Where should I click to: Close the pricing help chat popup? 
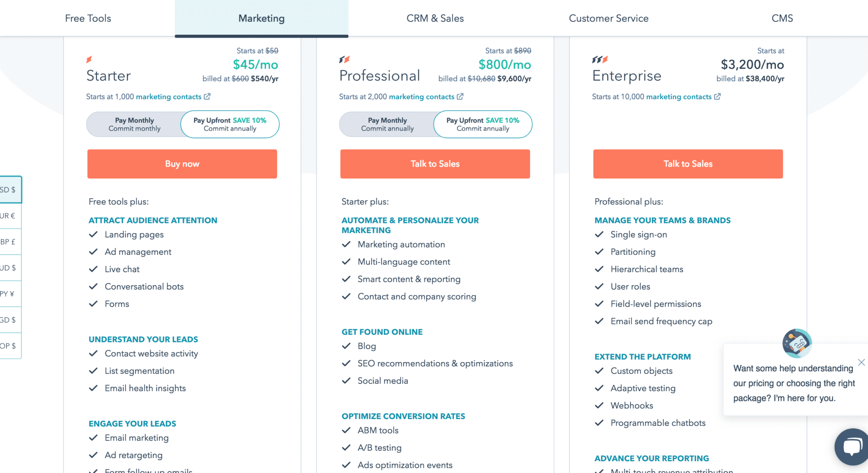(861, 362)
